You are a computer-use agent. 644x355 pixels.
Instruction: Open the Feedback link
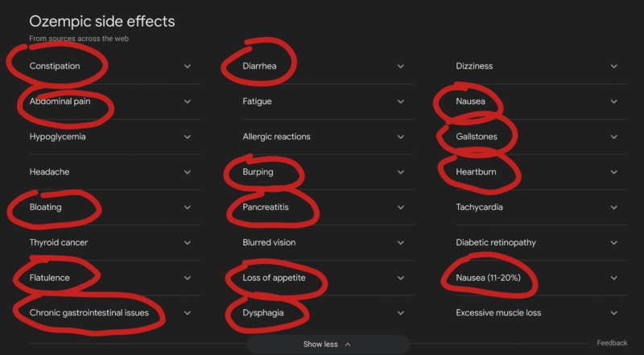point(612,343)
